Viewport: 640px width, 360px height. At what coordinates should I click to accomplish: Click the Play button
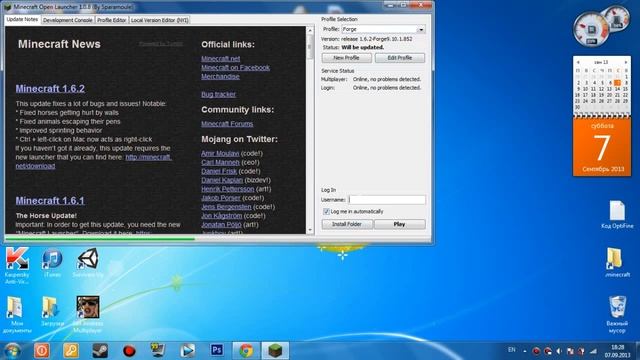(x=400, y=224)
